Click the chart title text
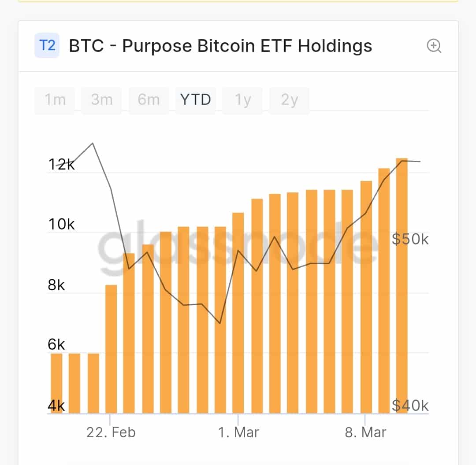 [220, 46]
